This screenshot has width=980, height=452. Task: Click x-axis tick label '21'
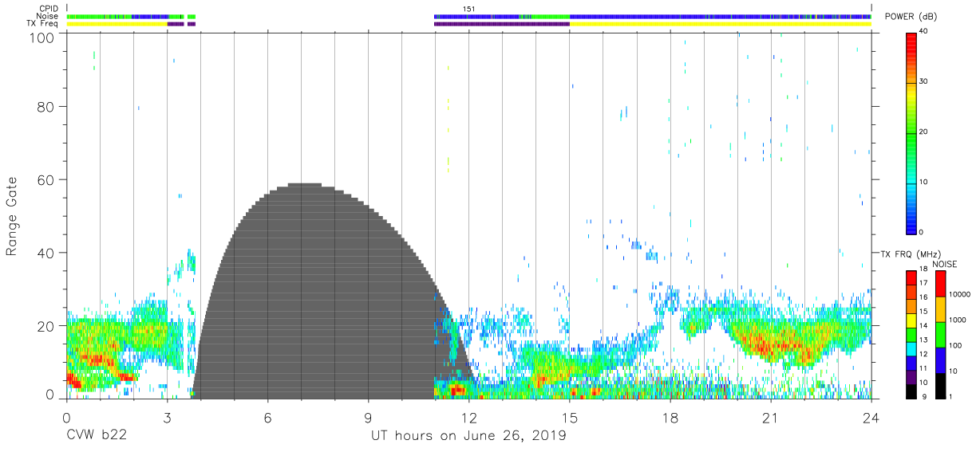(x=770, y=418)
